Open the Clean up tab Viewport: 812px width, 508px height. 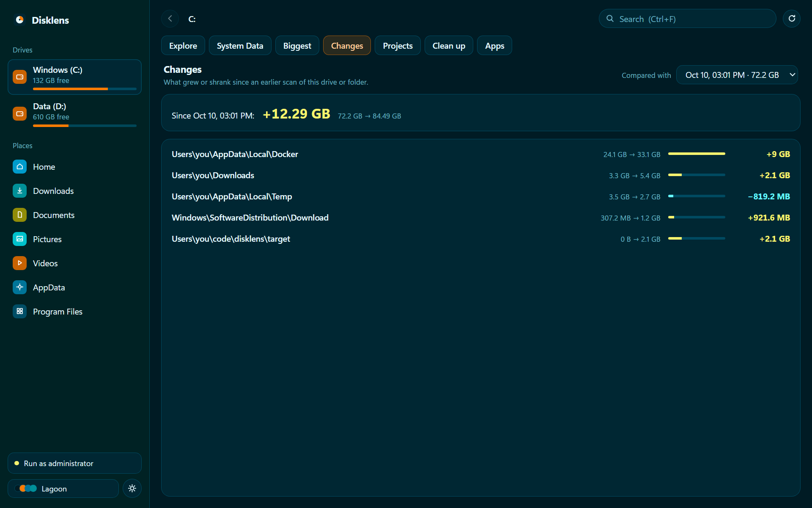449,46
